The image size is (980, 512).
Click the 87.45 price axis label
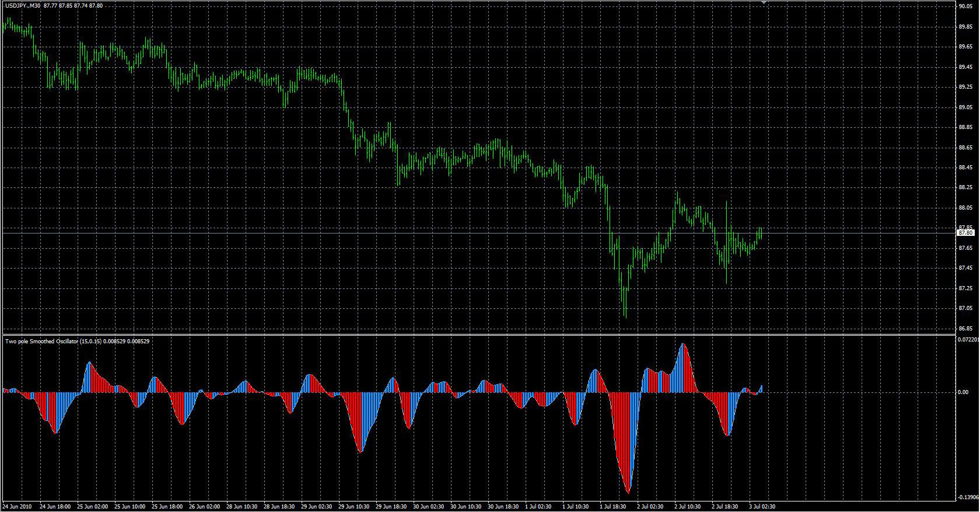tap(965, 268)
